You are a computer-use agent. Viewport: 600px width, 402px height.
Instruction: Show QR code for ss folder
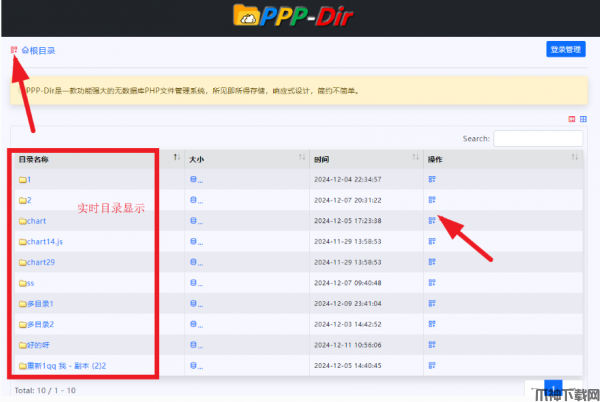[432, 282]
